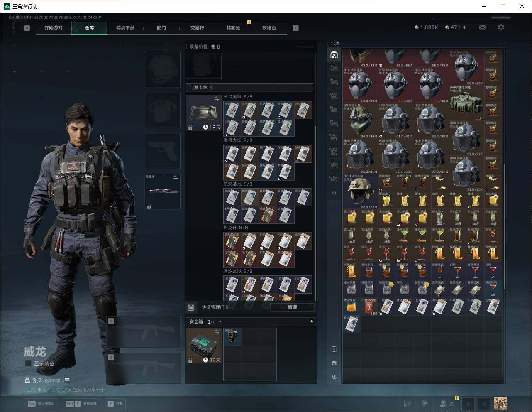
Task: Click the 零号大坝: 9/9 header
Action: [x=238, y=140]
